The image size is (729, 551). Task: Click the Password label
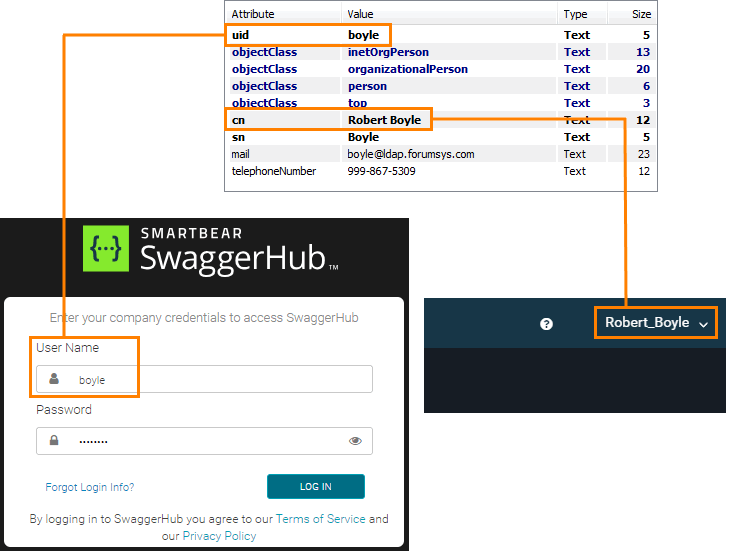coord(64,410)
